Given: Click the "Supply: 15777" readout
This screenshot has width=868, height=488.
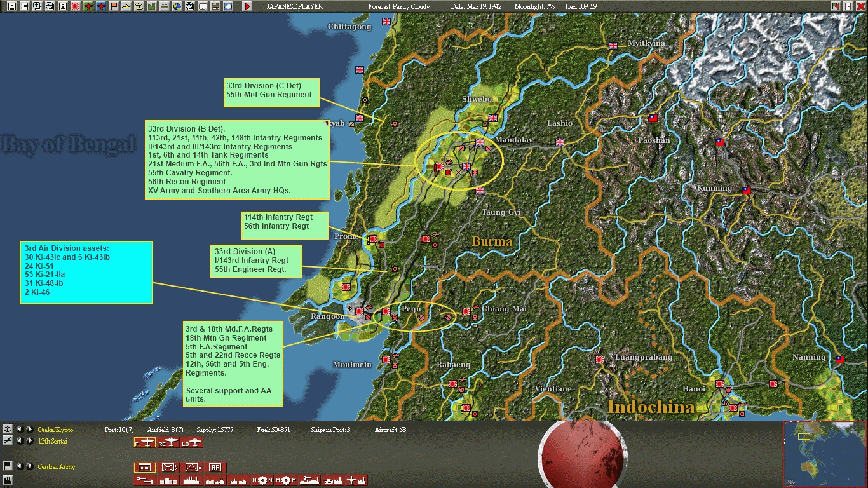Looking at the screenshot, I should pyautogui.click(x=214, y=430).
